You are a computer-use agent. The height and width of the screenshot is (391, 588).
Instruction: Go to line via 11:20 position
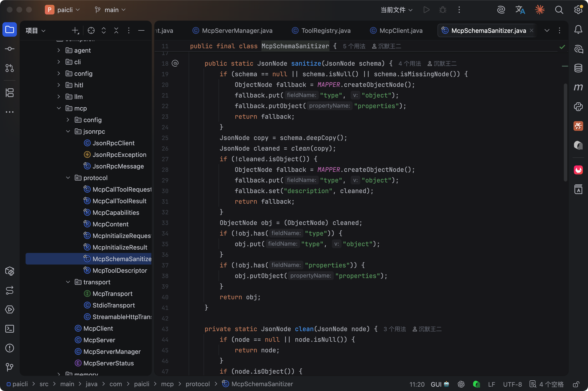point(417,384)
